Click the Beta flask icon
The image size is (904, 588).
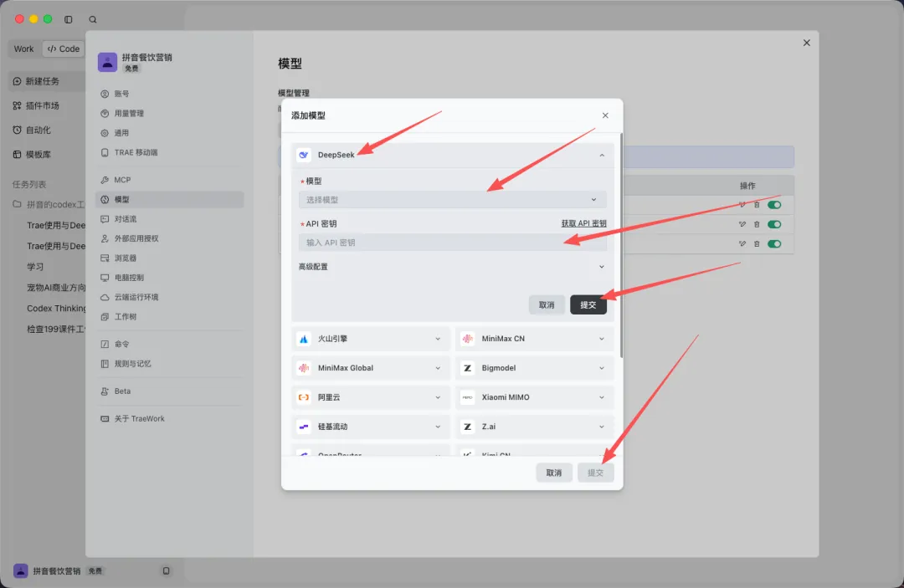coord(105,391)
